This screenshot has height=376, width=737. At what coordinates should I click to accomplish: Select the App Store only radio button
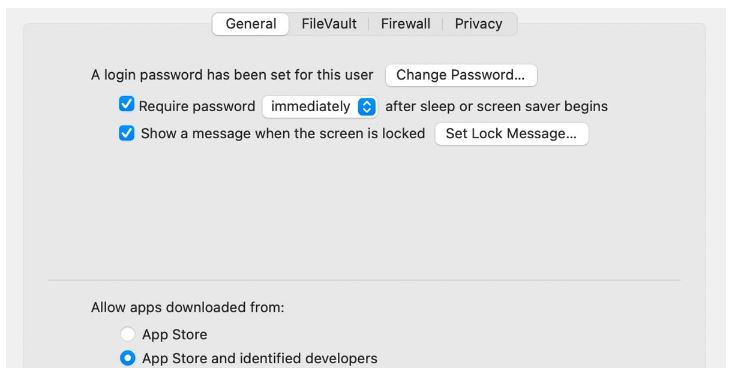127,334
